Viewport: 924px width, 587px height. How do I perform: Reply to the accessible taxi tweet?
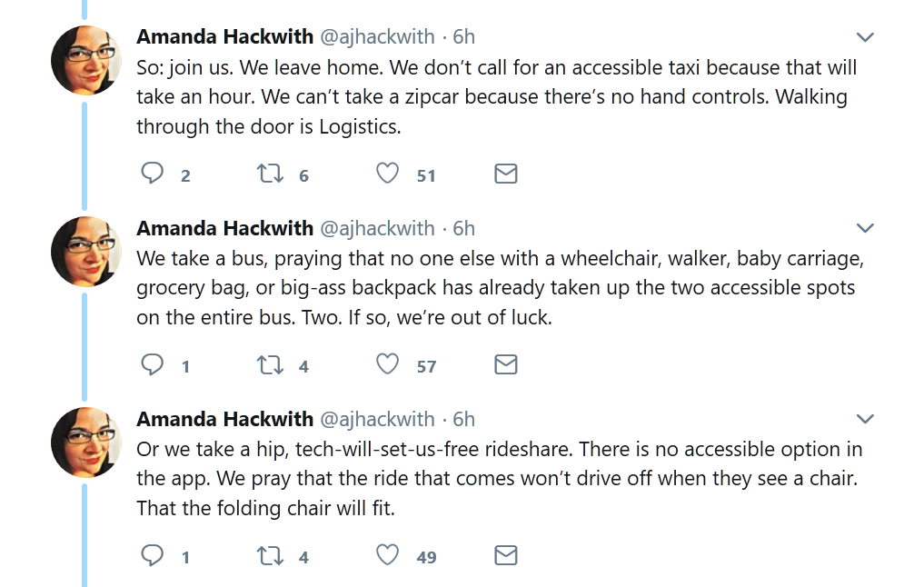[x=152, y=174]
